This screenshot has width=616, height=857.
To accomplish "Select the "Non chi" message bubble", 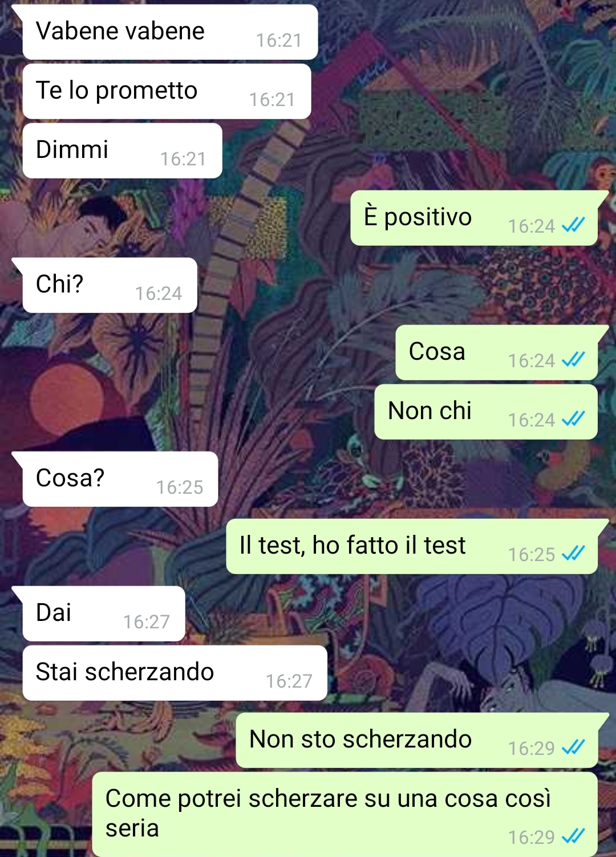I will click(486, 412).
